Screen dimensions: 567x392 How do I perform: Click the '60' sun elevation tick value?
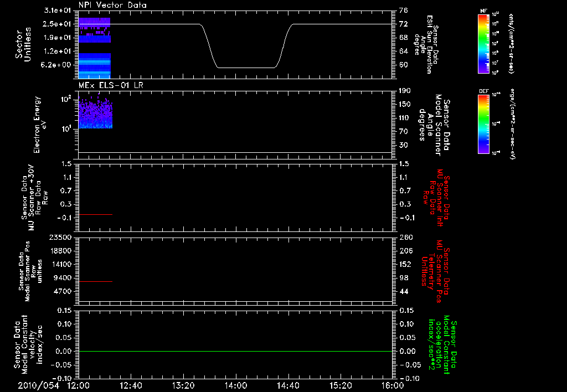click(x=404, y=65)
